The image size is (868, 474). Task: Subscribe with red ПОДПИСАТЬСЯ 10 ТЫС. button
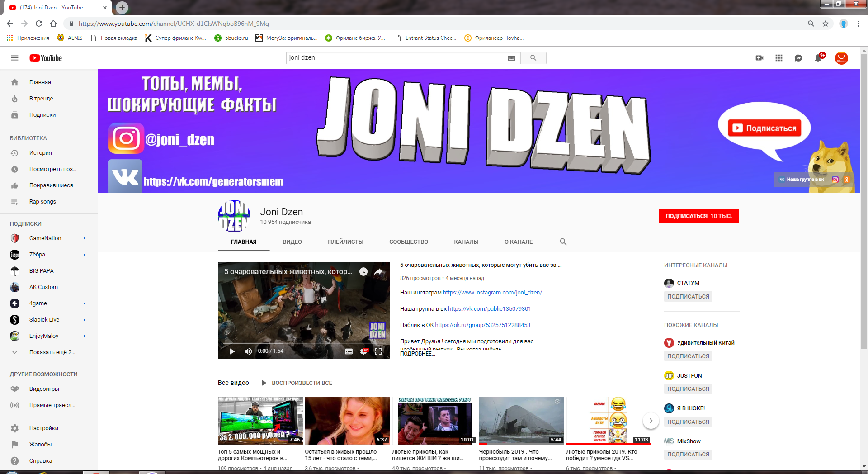698,216
